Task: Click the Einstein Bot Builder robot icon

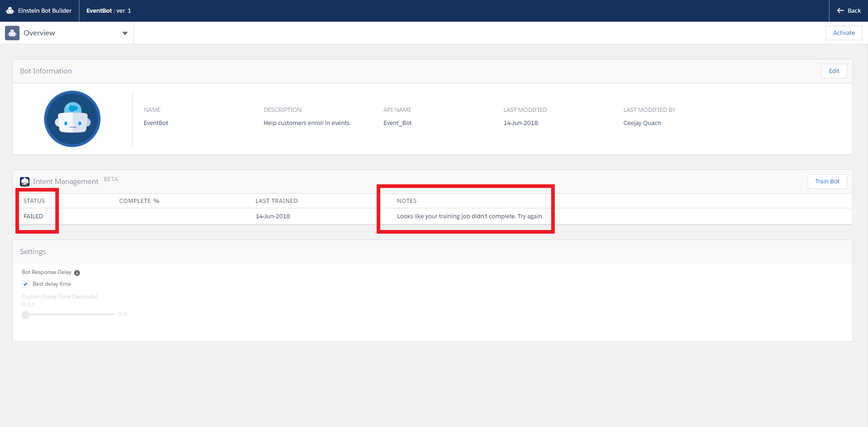Action: click(x=10, y=10)
